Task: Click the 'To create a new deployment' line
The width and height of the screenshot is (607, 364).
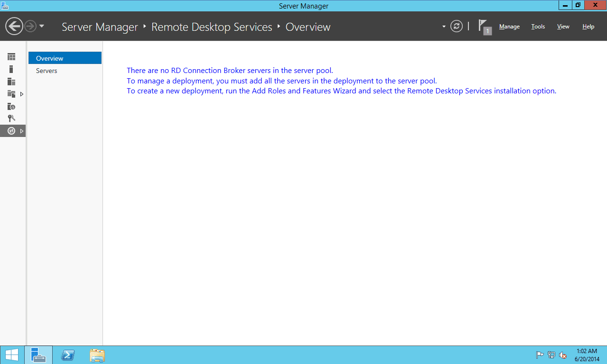Action: 341,91
